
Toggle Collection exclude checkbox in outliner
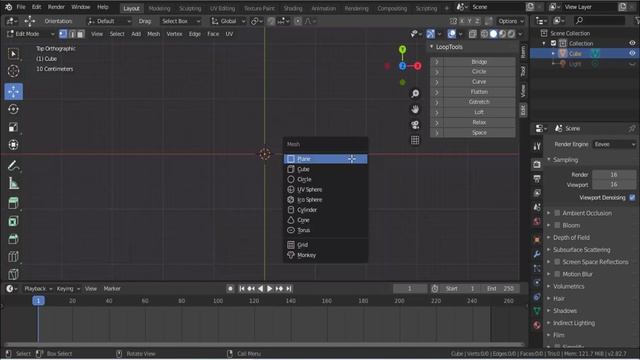(x=553, y=43)
